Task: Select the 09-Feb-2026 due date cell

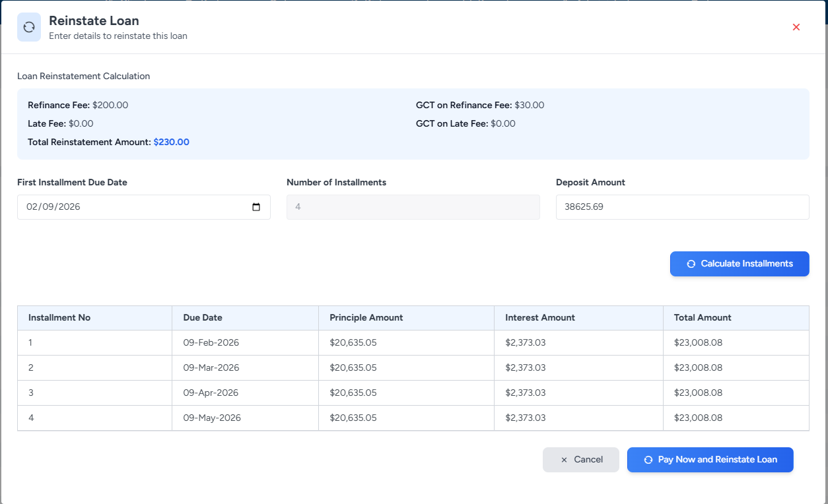Action: (211, 343)
